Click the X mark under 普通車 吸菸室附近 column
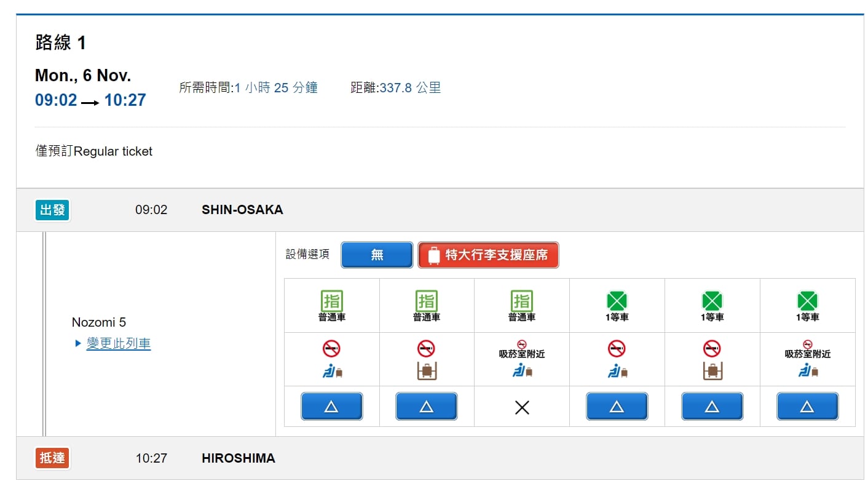868x486 pixels. (522, 407)
